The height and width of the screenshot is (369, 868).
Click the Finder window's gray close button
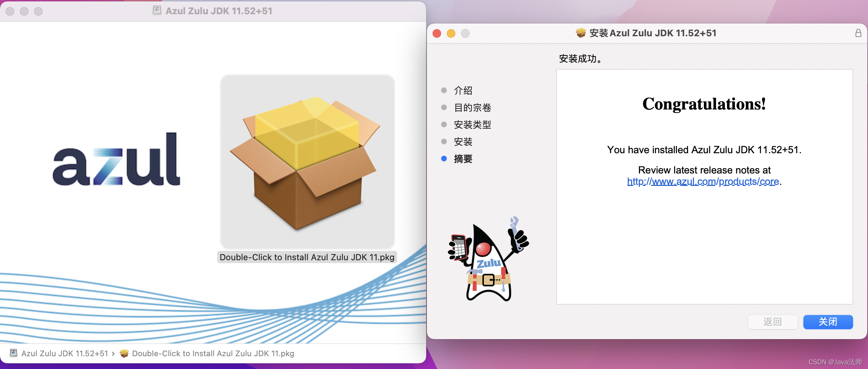point(10,11)
